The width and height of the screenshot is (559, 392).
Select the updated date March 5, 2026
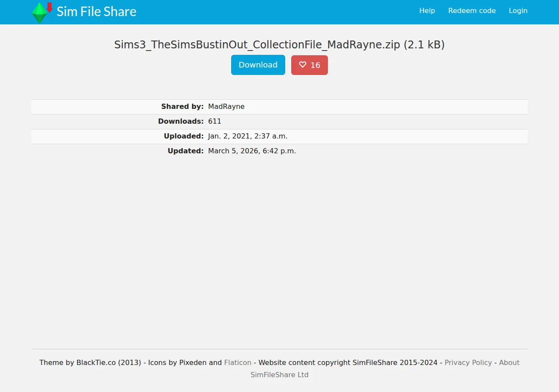click(252, 151)
